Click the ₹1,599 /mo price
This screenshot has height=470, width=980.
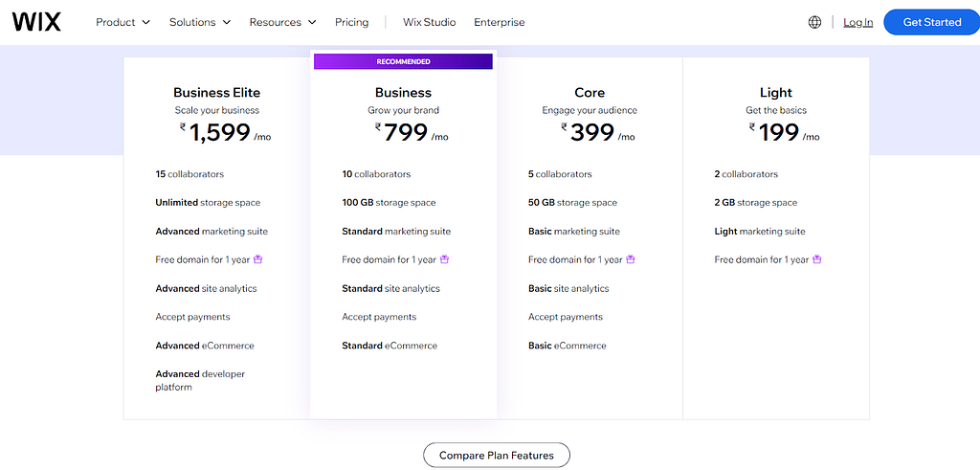point(226,132)
